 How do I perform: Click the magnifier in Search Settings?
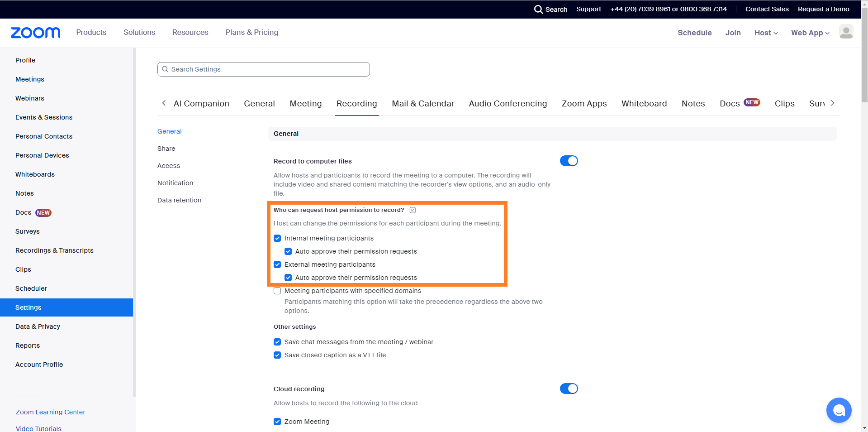click(x=166, y=69)
